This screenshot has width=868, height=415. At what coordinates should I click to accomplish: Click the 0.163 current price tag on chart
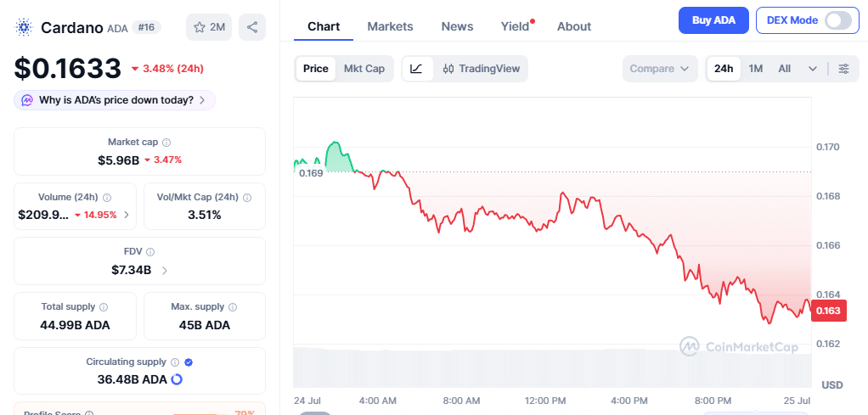[x=829, y=311]
